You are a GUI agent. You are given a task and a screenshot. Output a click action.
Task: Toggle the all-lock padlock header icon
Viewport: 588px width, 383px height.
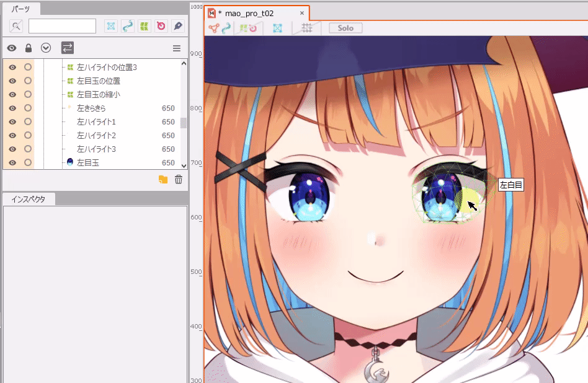[x=29, y=48]
